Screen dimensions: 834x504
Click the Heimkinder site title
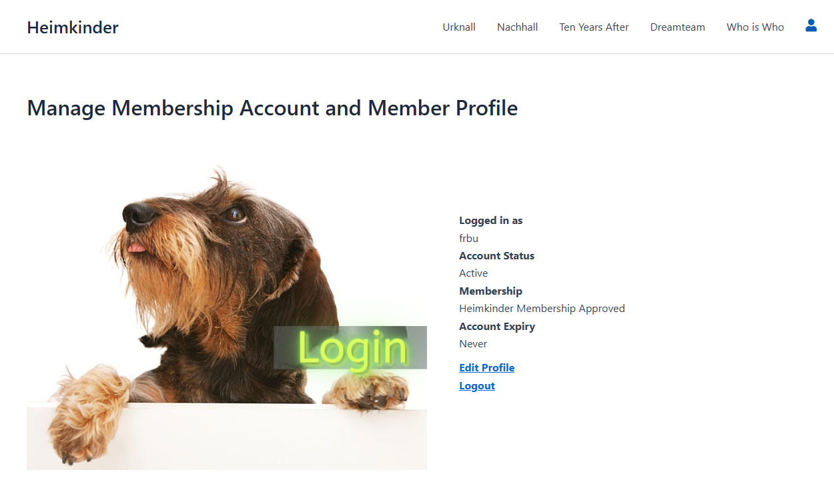73,27
